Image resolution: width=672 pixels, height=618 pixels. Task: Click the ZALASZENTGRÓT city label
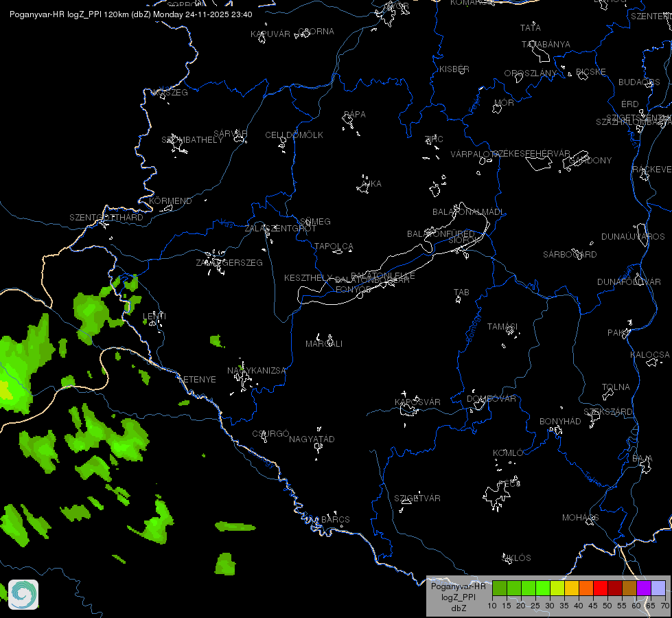point(281,229)
